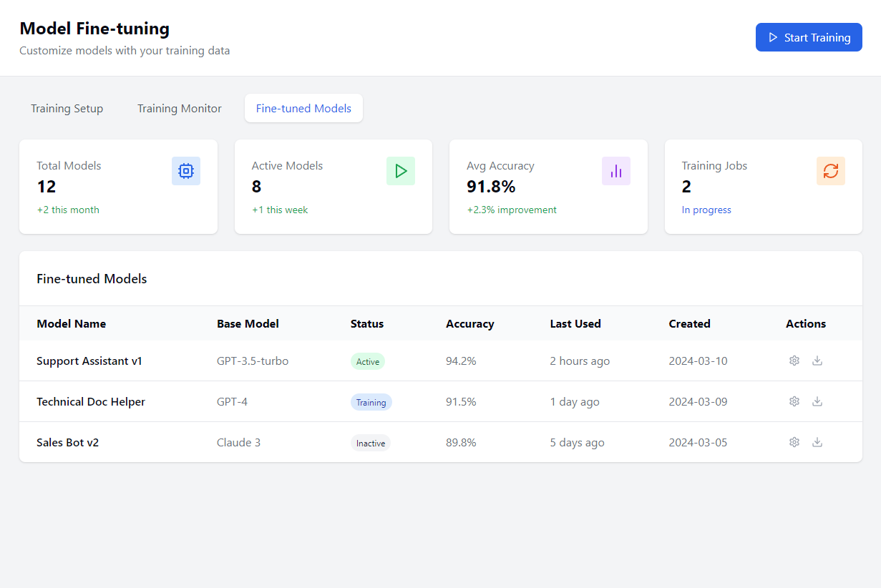Download the Technical Doc Helper model

coord(817,401)
